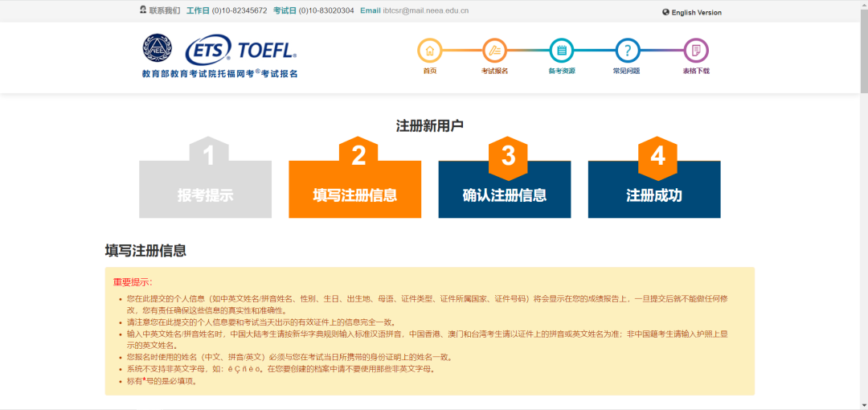Click step 1 报考提示 box
The width and height of the screenshot is (868, 410).
(x=205, y=190)
